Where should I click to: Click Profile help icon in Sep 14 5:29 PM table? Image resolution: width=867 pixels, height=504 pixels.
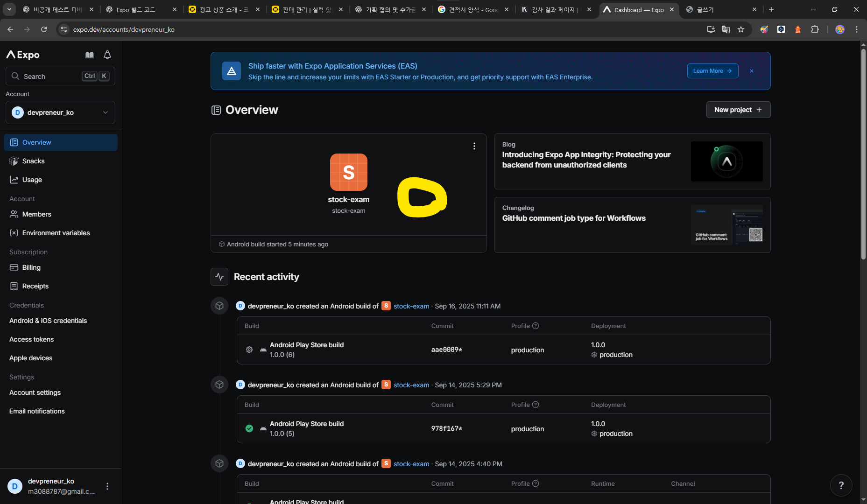pos(536,405)
